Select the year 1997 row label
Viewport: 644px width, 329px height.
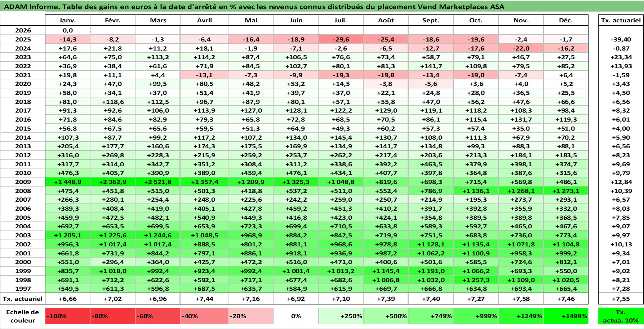(23, 289)
